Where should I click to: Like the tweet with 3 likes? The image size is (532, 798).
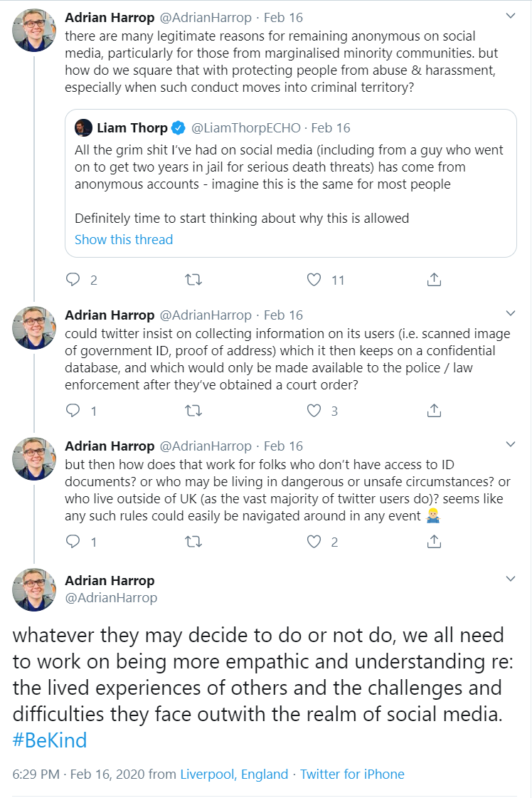(x=314, y=410)
